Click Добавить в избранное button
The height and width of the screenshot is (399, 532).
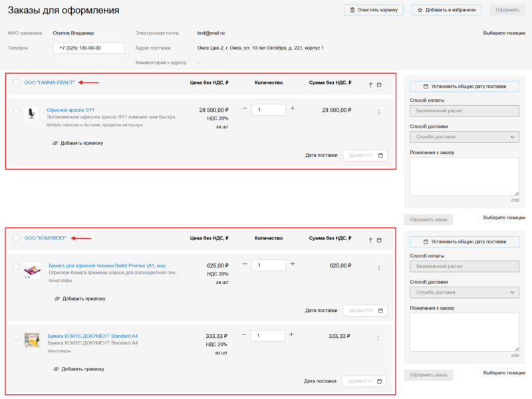pyautogui.click(x=446, y=10)
